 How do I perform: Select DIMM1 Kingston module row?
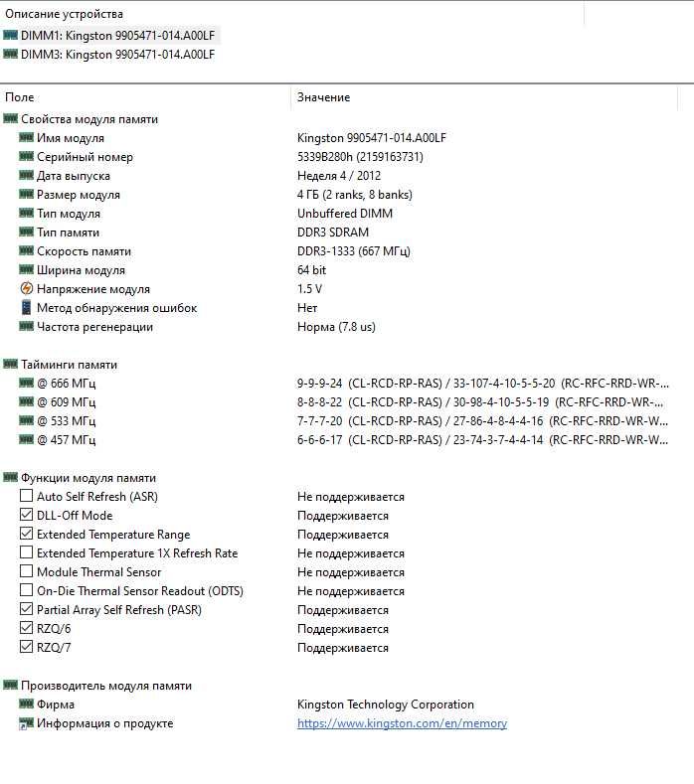point(117,36)
